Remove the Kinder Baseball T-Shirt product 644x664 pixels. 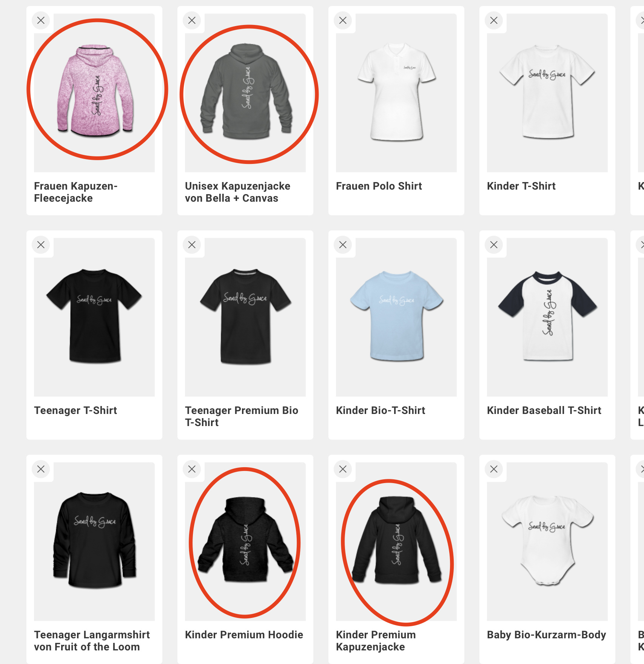click(494, 245)
